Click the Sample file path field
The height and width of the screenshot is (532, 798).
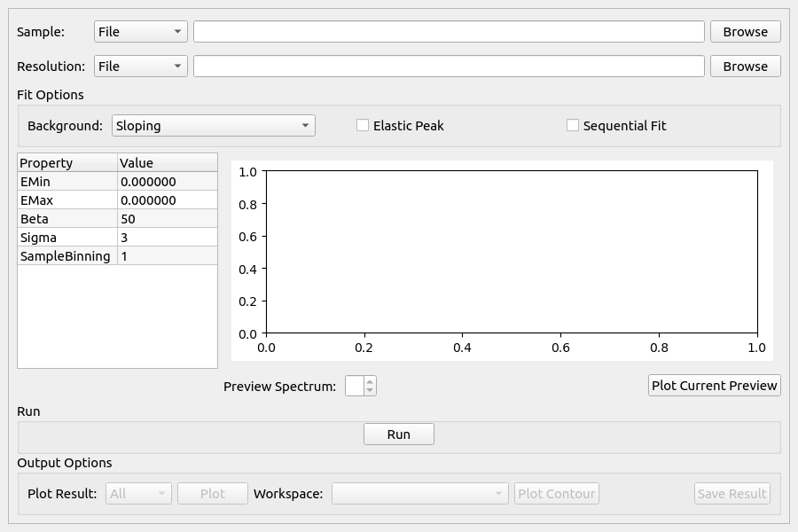click(x=449, y=32)
